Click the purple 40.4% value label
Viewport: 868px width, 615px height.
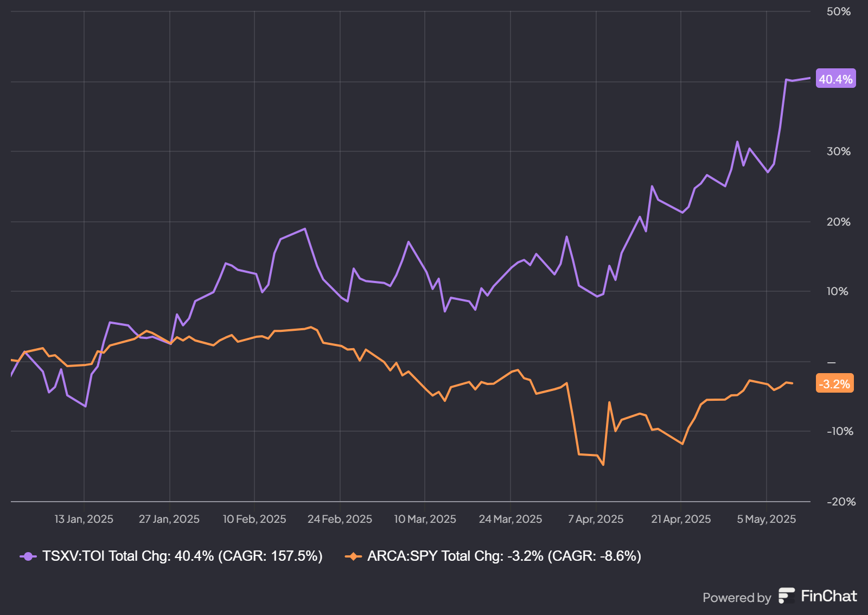click(x=835, y=79)
